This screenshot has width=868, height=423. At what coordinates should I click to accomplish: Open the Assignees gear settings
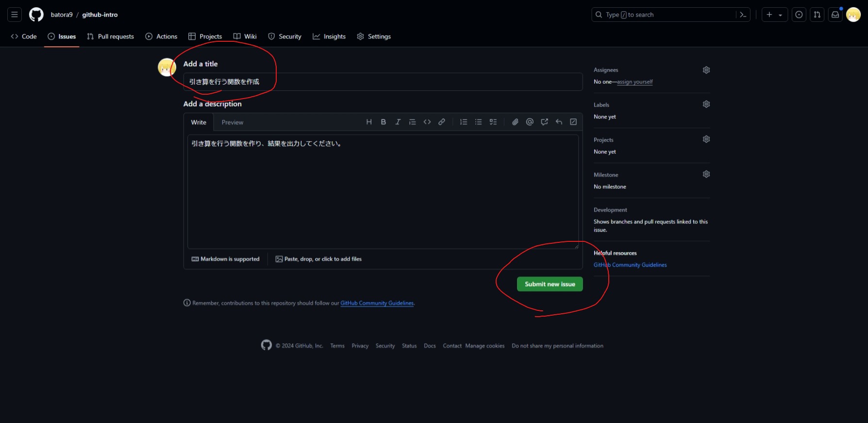pos(706,70)
